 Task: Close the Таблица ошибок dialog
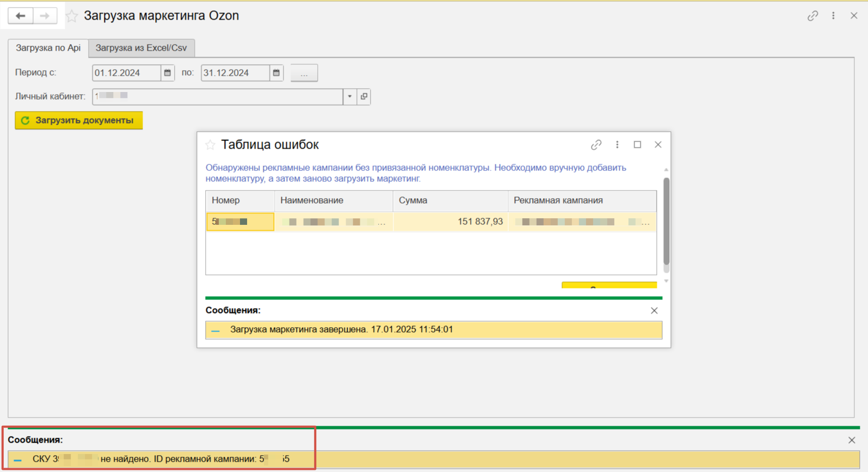pos(658,145)
